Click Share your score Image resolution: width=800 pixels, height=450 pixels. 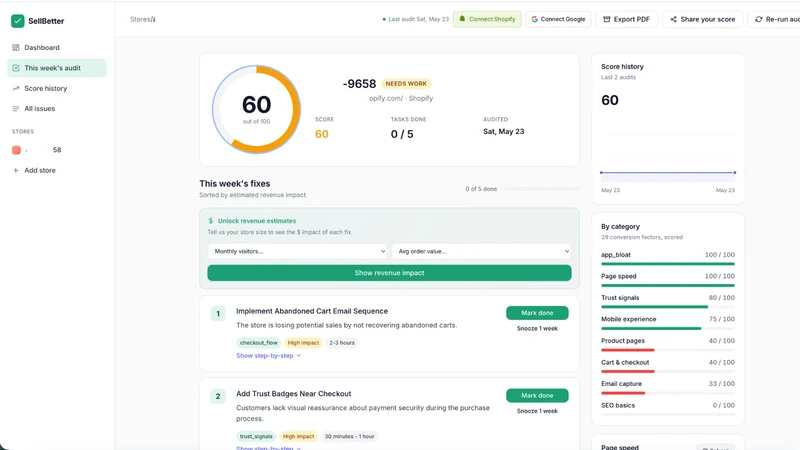(703, 19)
